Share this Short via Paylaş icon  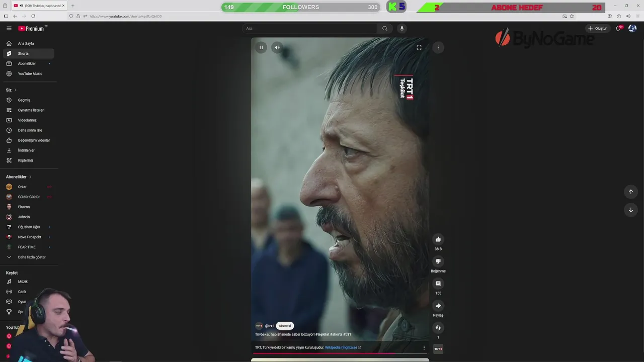[x=438, y=306]
